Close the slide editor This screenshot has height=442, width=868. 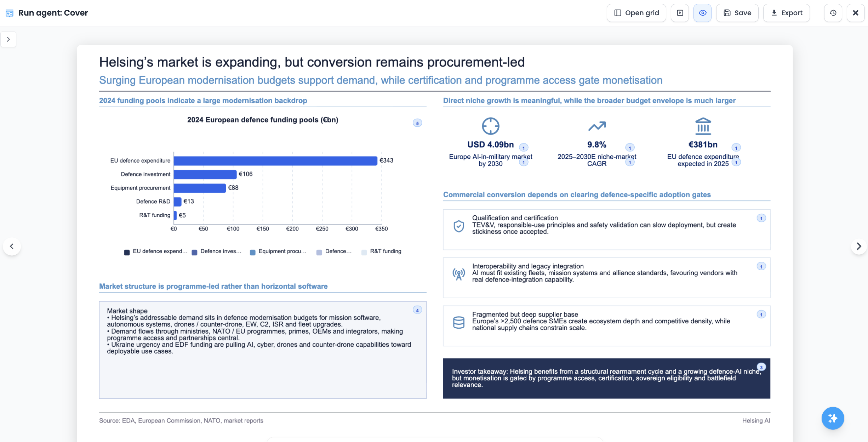[x=855, y=13]
